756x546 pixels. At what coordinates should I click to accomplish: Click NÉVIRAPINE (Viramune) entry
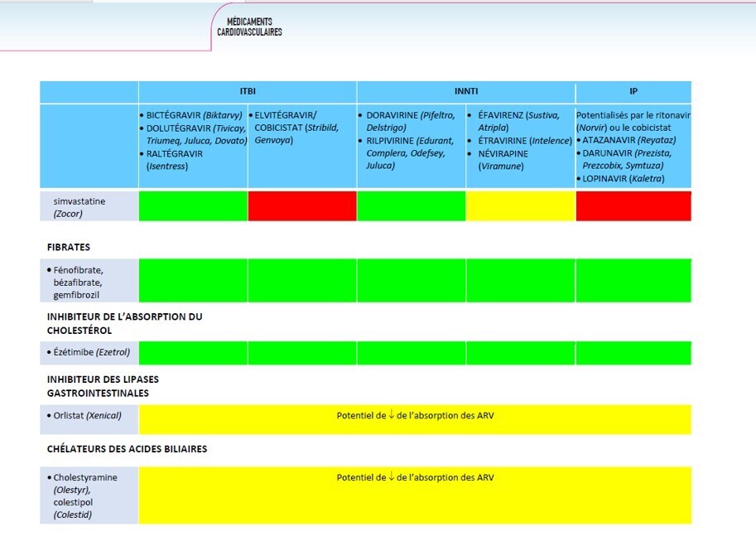(502, 160)
